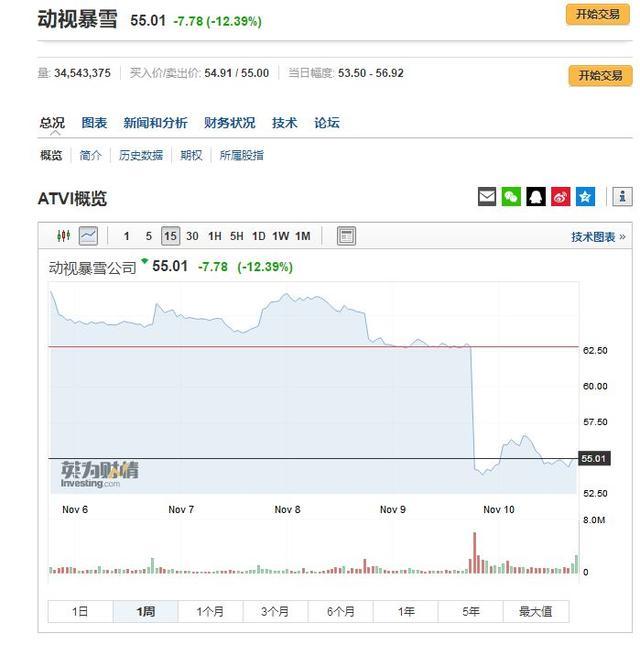Select the 总况 main tab
The width and height of the screenshot is (640, 645).
coord(52,123)
